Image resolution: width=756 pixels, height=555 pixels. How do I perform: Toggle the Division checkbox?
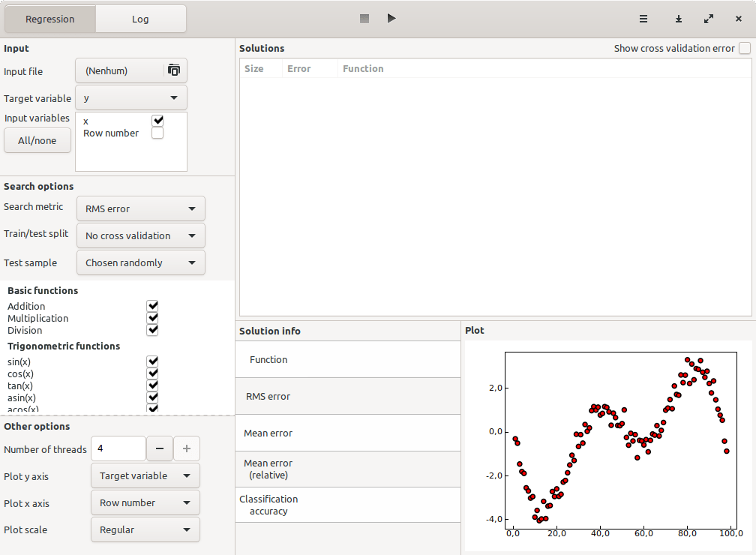(x=153, y=330)
